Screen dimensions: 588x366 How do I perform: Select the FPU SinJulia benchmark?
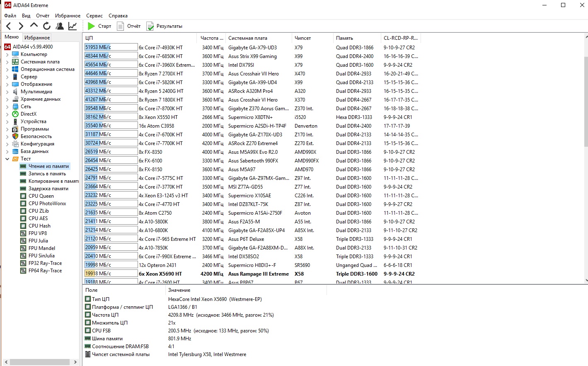(41, 256)
